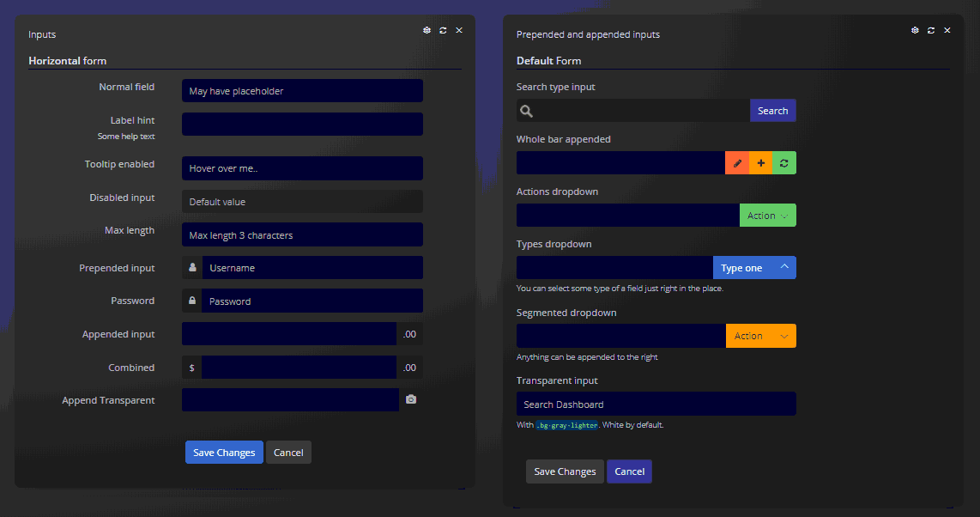Click the pencil edit icon on Whole bar appended
Image resolution: width=980 pixels, height=517 pixels.
[737, 162]
